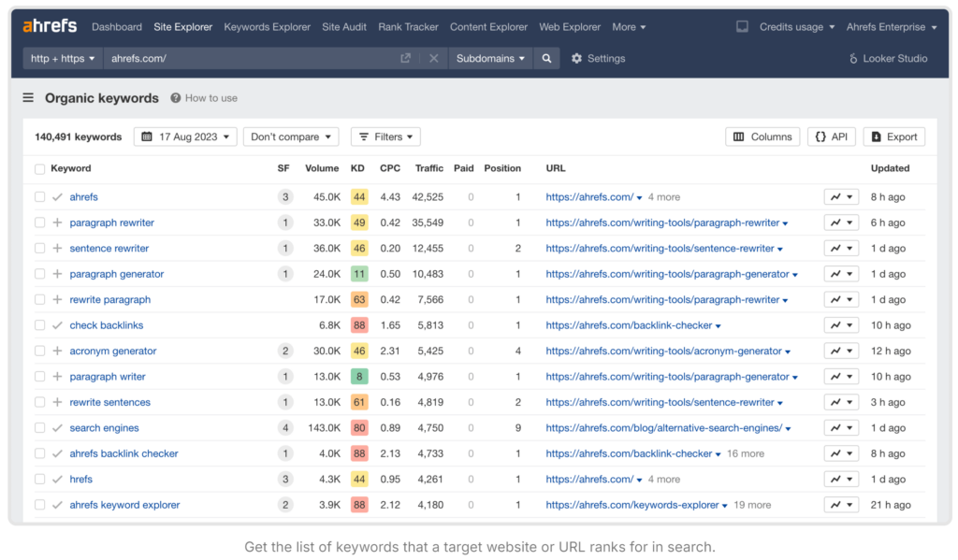Show position history chart for 'search engines'
This screenshot has height=560, width=958.
[x=841, y=427]
